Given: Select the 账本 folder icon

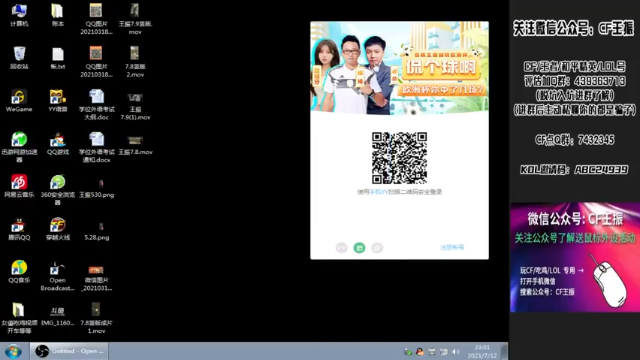Looking at the screenshot, I should pyautogui.click(x=58, y=16).
